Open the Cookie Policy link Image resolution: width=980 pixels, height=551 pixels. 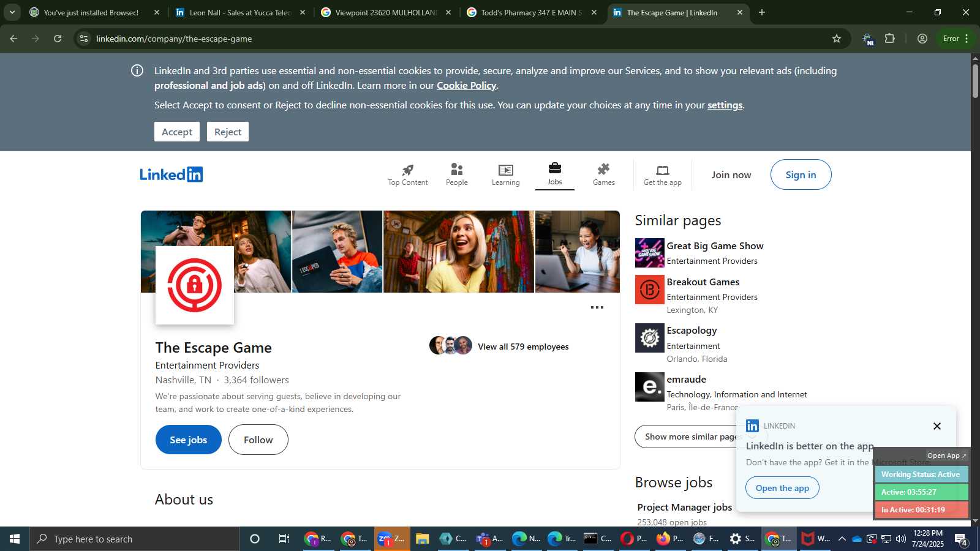tap(466, 86)
